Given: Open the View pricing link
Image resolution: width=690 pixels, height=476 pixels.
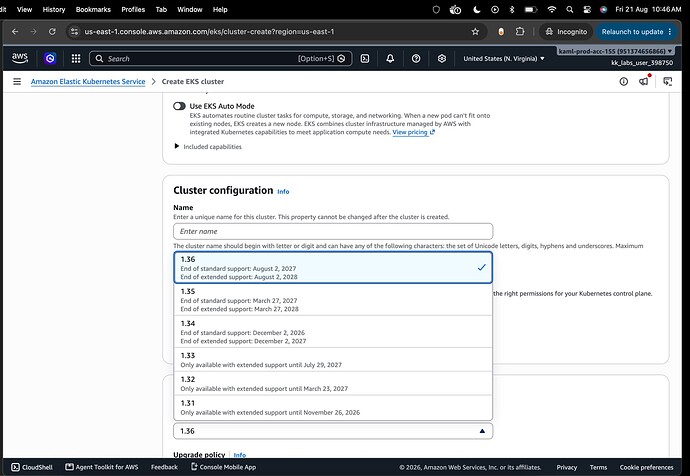Looking at the screenshot, I should tap(414, 132).
